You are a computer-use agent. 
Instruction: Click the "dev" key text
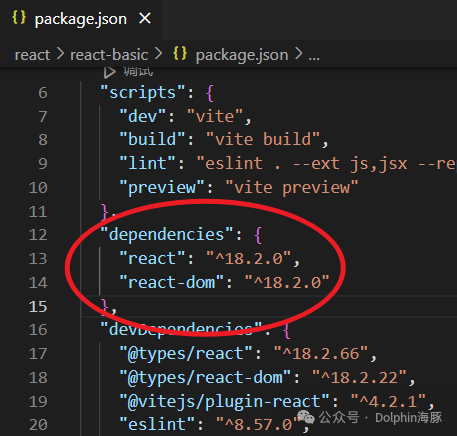click(x=143, y=116)
